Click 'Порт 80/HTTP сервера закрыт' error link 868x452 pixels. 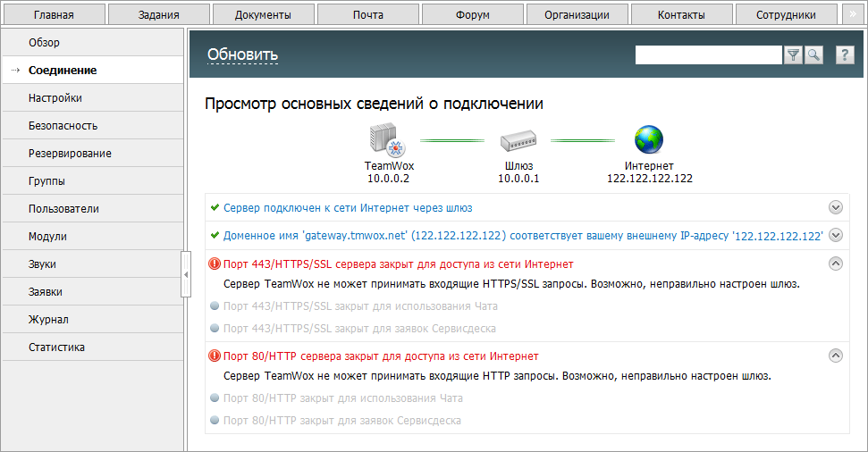[381, 356]
